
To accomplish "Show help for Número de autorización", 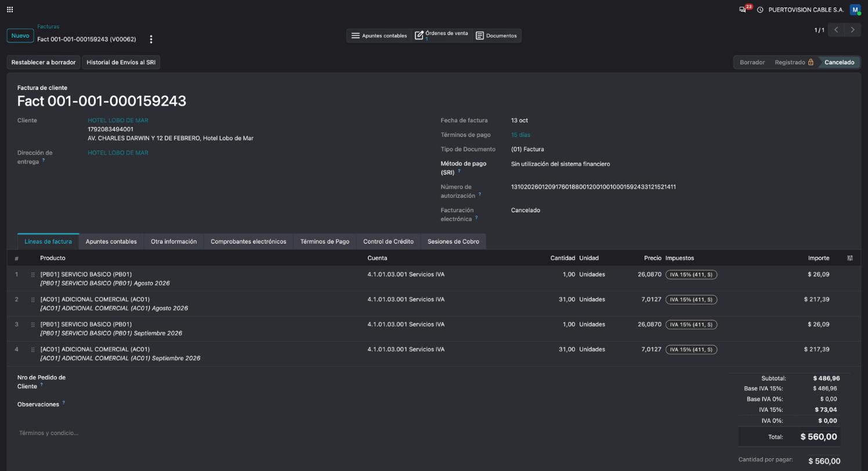I will pos(480,194).
